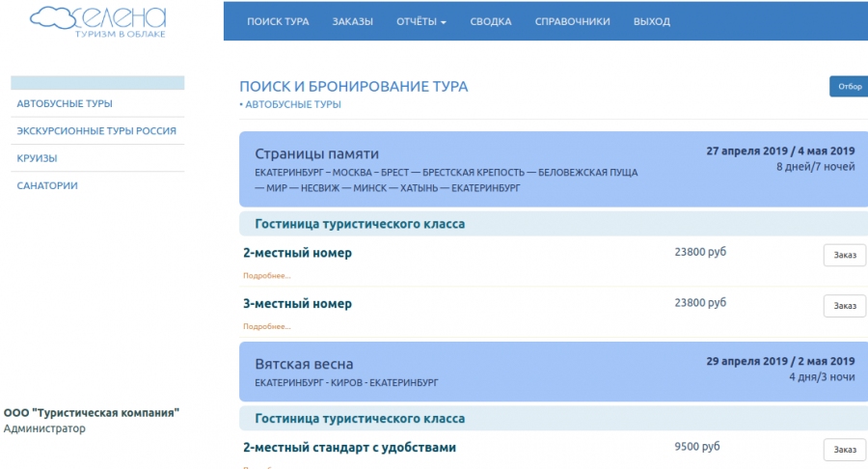Click the АВТОБУСНЫЕ ТУРЫ breadcrumb under heading
The width and height of the screenshot is (868, 469).
coord(293,104)
